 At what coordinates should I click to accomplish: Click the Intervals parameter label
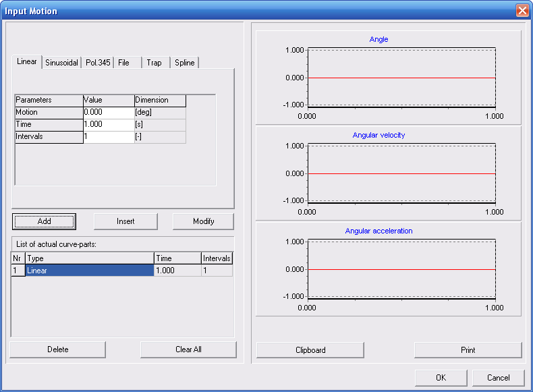point(49,137)
